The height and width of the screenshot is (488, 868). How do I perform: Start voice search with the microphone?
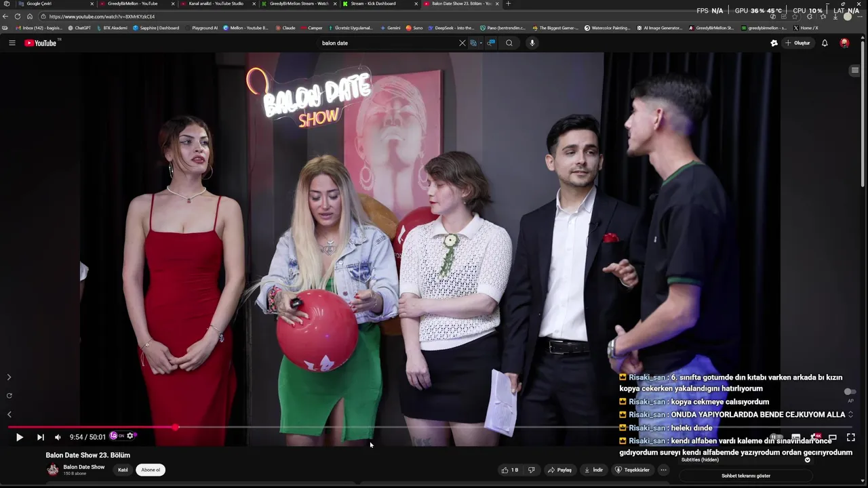(532, 43)
